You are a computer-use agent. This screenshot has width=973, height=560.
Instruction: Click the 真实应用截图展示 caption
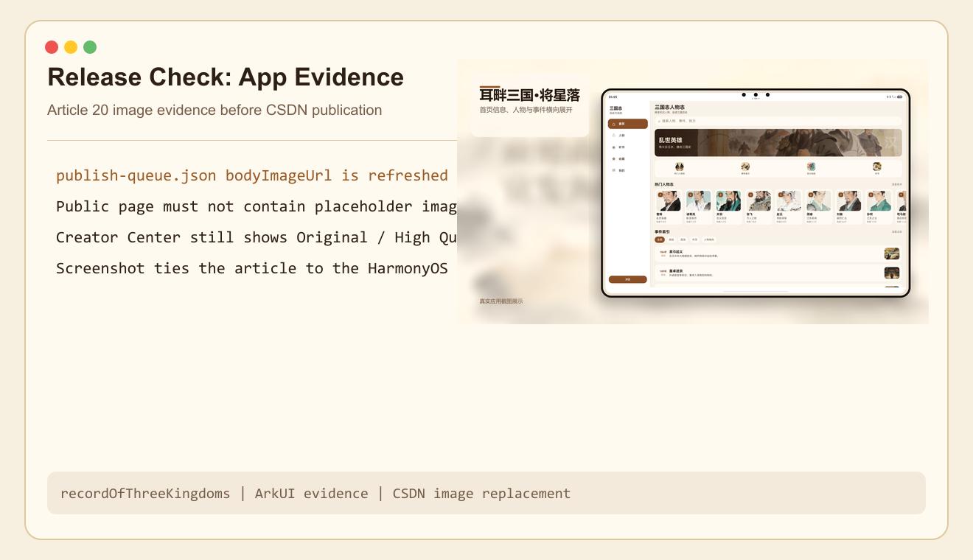pos(501,301)
